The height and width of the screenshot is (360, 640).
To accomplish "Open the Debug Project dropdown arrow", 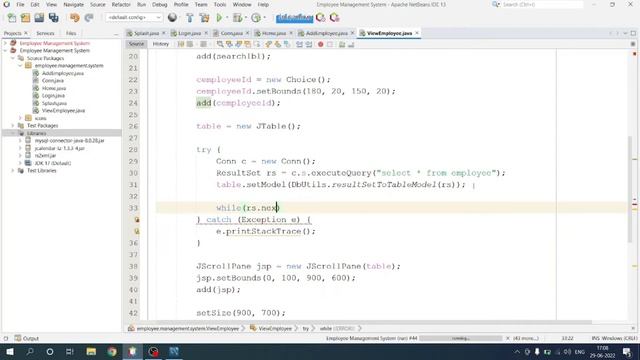I will coord(246,18).
